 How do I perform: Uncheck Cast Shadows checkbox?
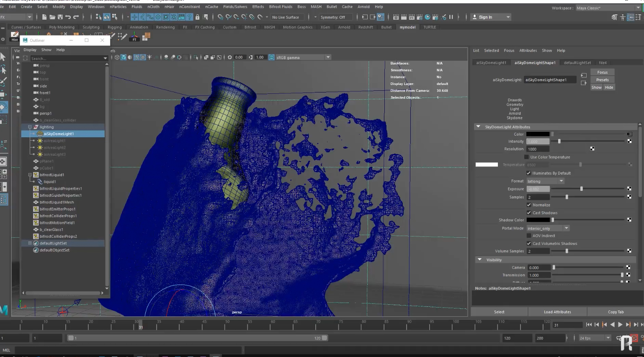click(x=529, y=213)
